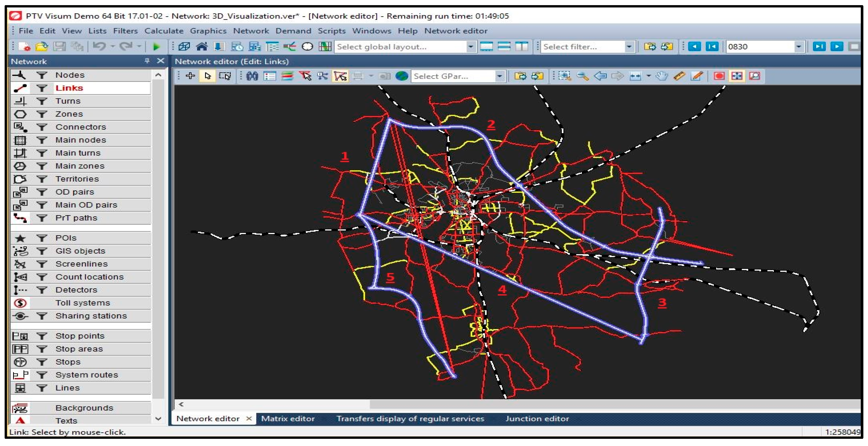
Task: Toggle the filter funnel for Zones
Action: pyautogui.click(x=42, y=114)
